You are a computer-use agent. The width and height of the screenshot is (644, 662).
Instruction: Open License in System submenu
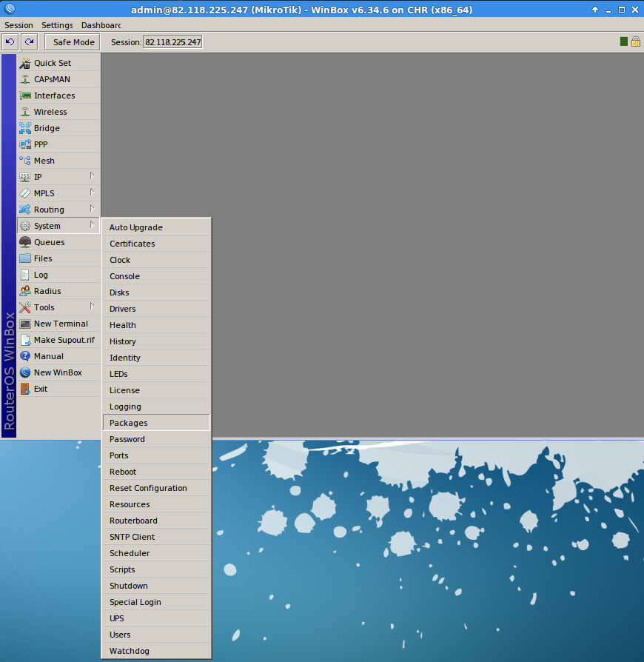[x=156, y=390]
